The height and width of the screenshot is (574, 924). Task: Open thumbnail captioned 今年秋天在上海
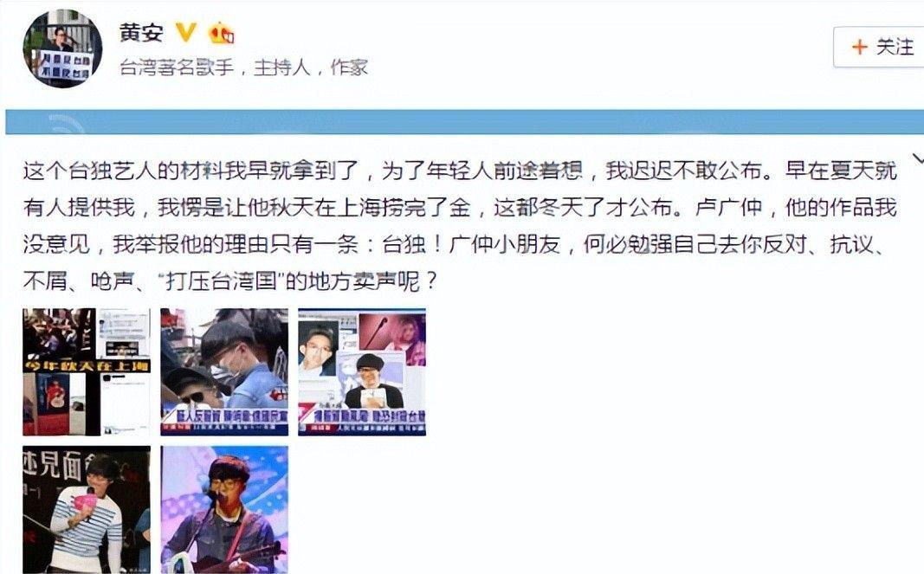point(87,372)
